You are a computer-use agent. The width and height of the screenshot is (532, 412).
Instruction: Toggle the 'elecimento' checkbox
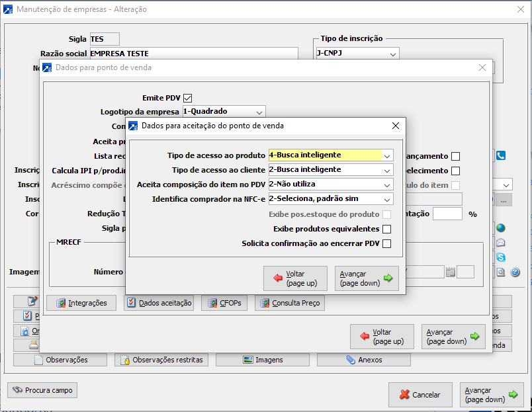tap(456, 171)
